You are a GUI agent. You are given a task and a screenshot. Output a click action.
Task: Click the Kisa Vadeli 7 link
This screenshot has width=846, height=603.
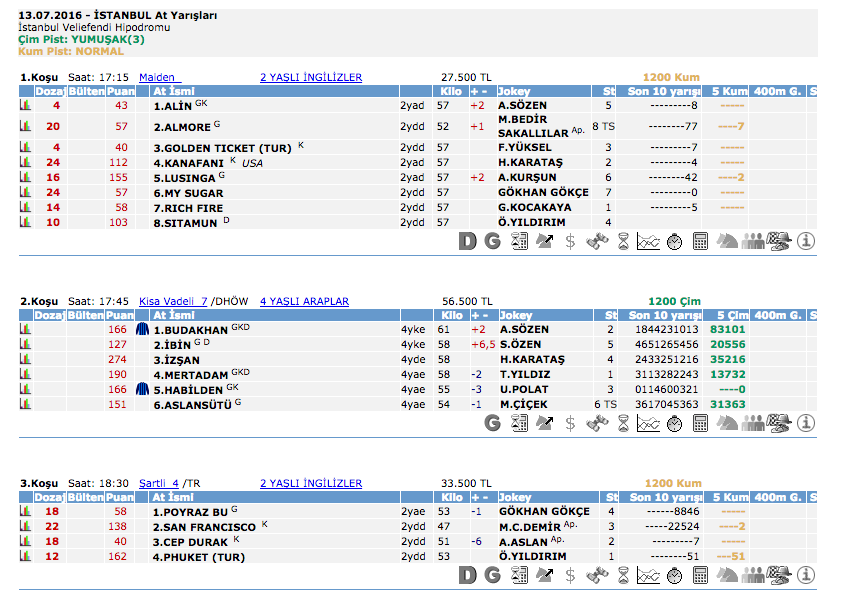coord(173,301)
